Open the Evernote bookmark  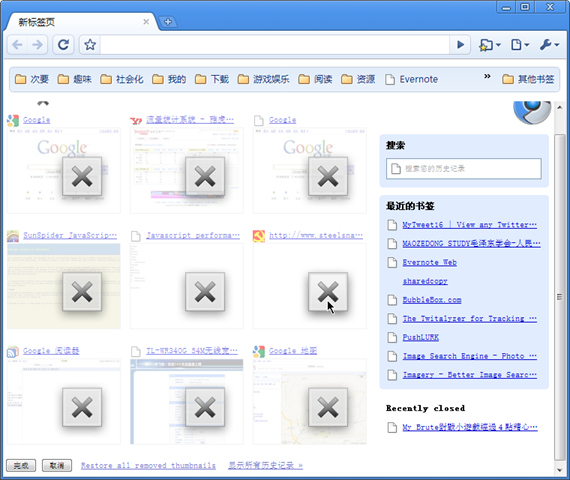coord(412,79)
